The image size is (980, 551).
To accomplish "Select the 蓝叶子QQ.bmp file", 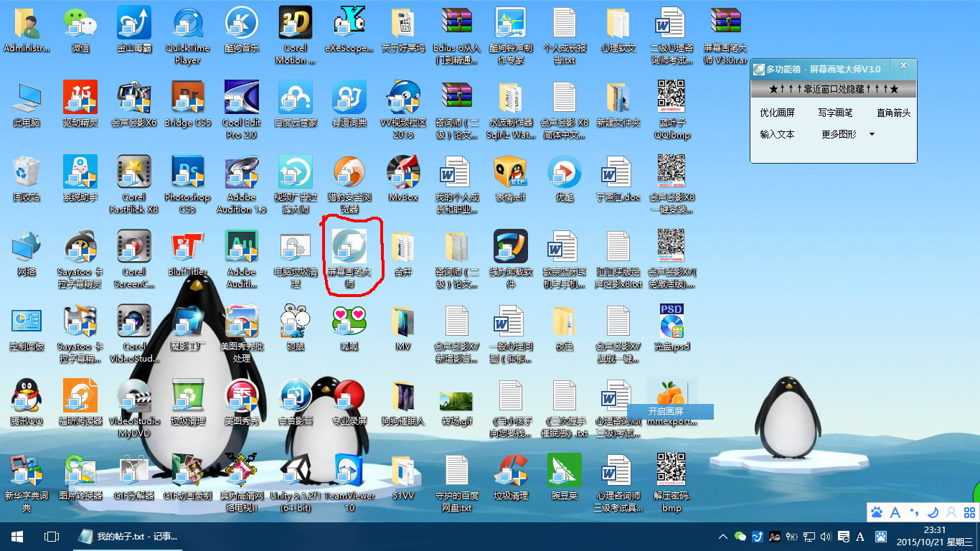I will pos(672,110).
